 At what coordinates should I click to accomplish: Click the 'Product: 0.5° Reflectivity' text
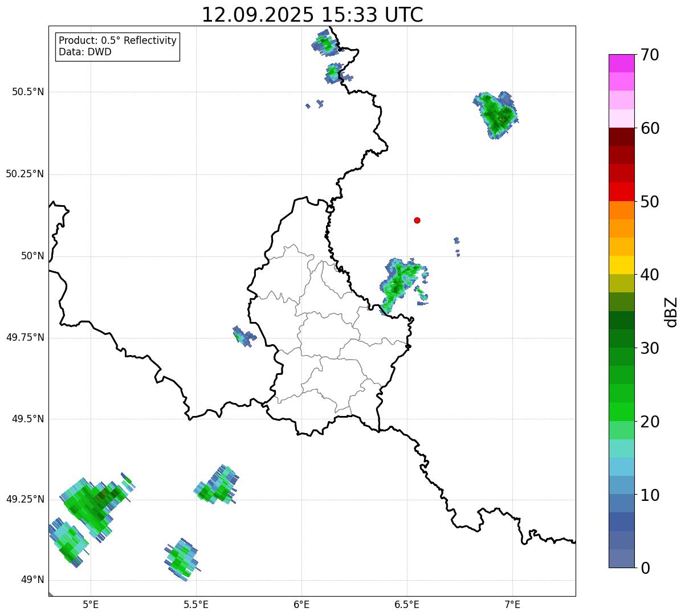point(117,41)
